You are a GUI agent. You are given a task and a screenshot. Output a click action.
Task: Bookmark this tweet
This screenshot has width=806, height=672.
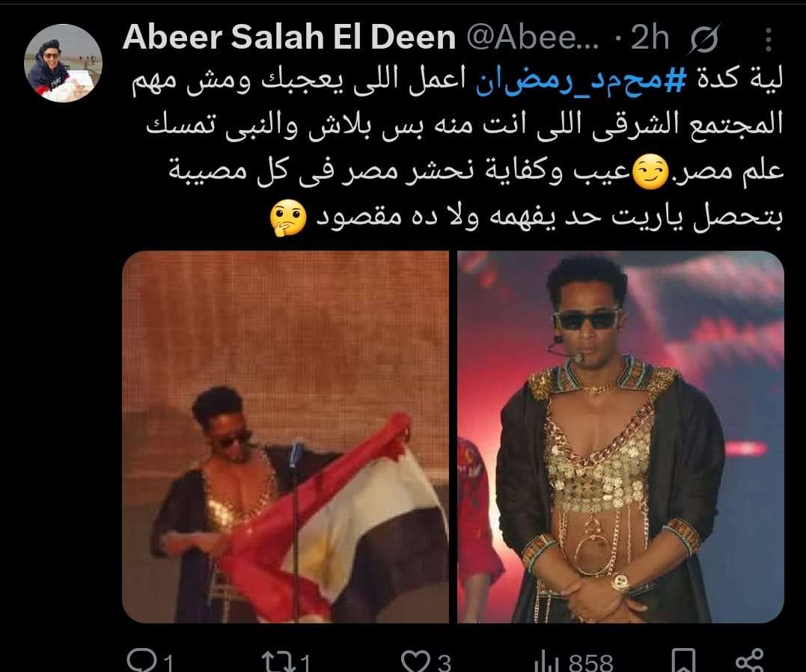tap(684, 661)
